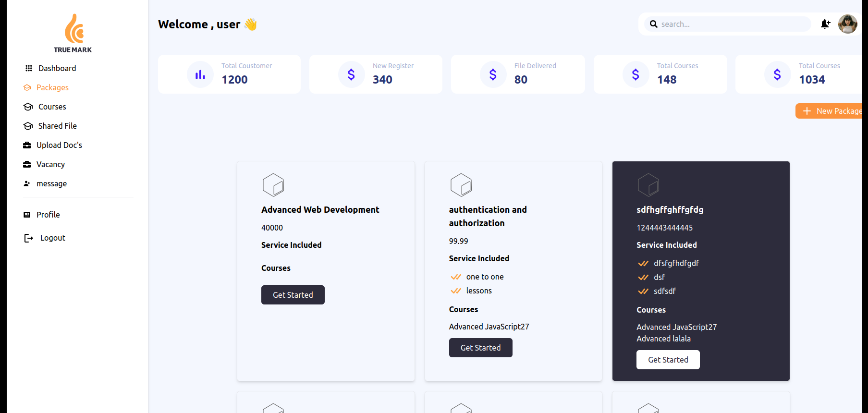The width and height of the screenshot is (868, 413).
Task: Click the bar chart icon for Total Customer
Action: point(200,74)
